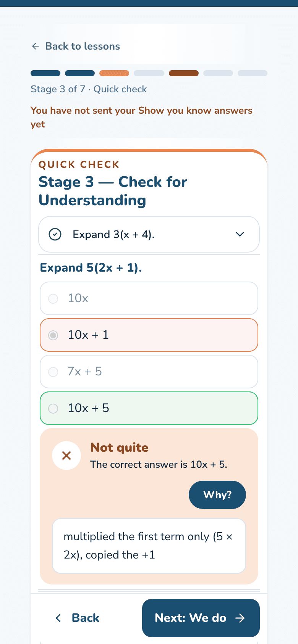Open the fourth stage progress segment
Screen dimensions: 298x644
[149, 73]
